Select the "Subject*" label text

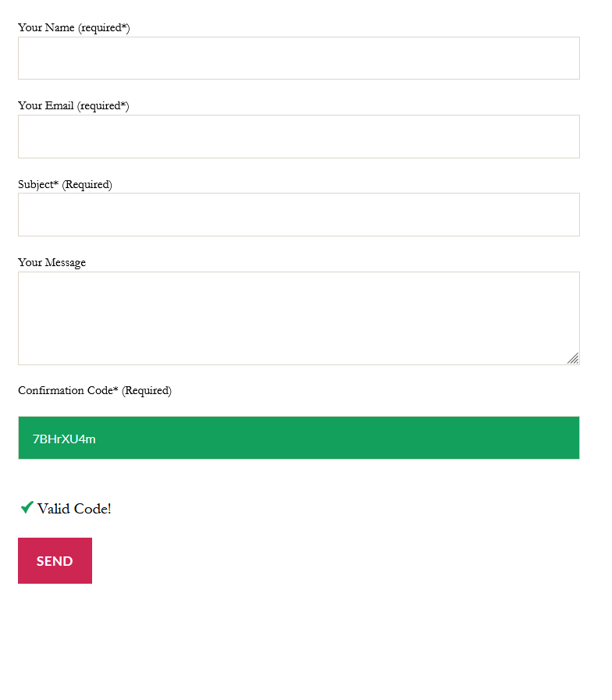coord(38,185)
